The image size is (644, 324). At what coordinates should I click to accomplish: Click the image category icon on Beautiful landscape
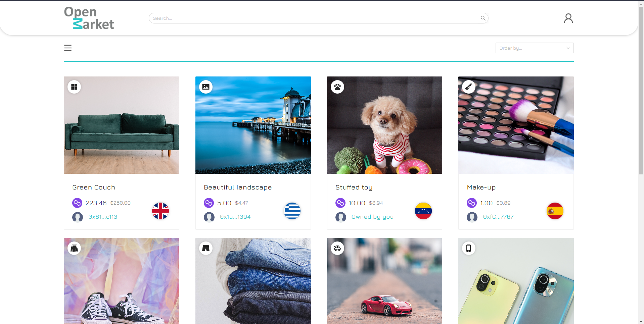coord(206,87)
